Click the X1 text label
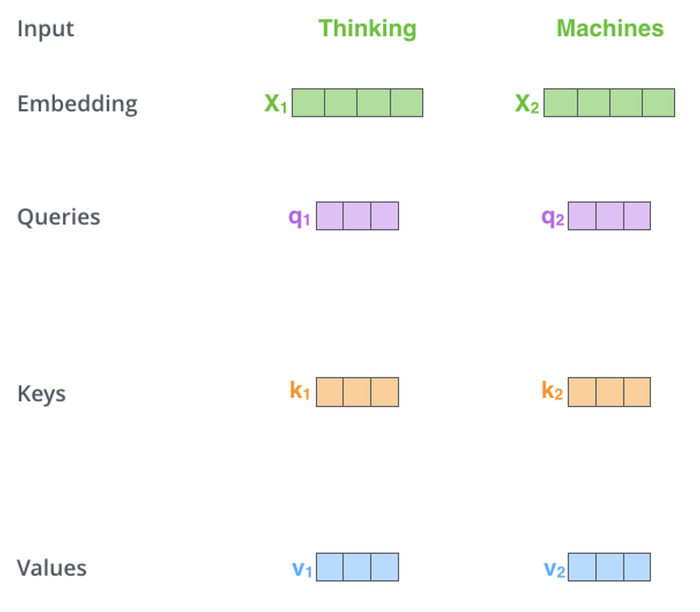 click(275, 104)
